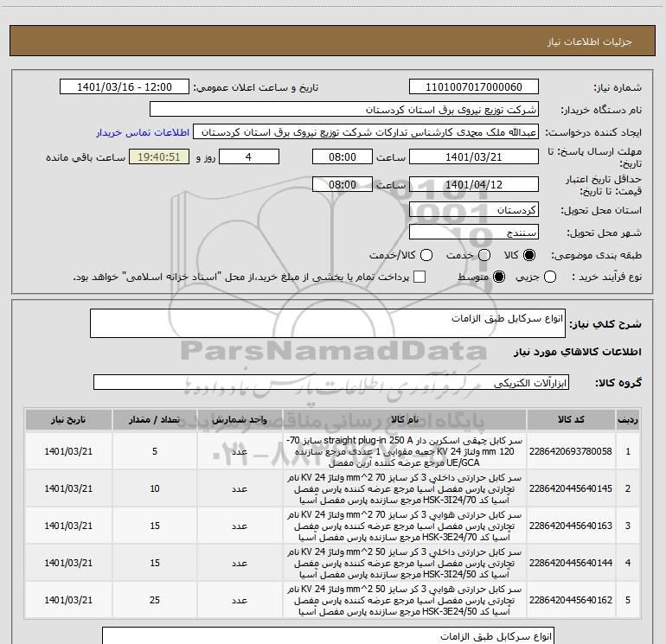
Task: Click the requester field عبدالله ملک محمدی
Action: click(366, 132)
